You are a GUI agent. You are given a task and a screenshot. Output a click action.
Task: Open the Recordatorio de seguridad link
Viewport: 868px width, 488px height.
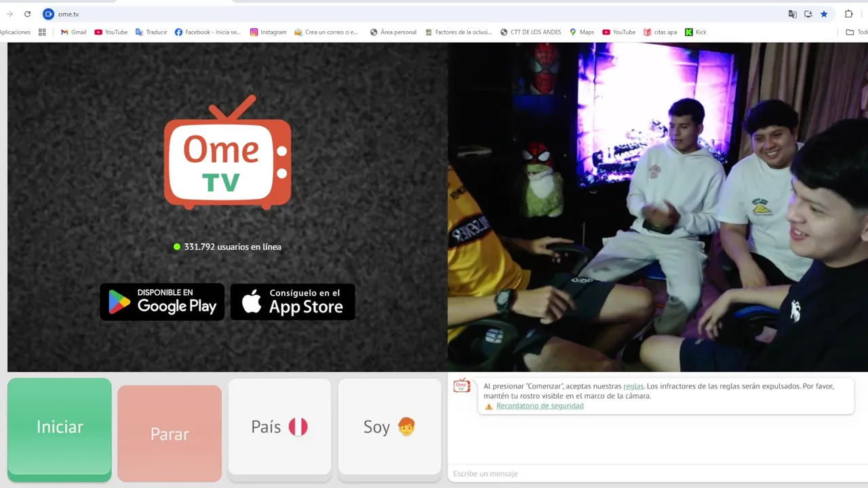[x=540, y=406]
